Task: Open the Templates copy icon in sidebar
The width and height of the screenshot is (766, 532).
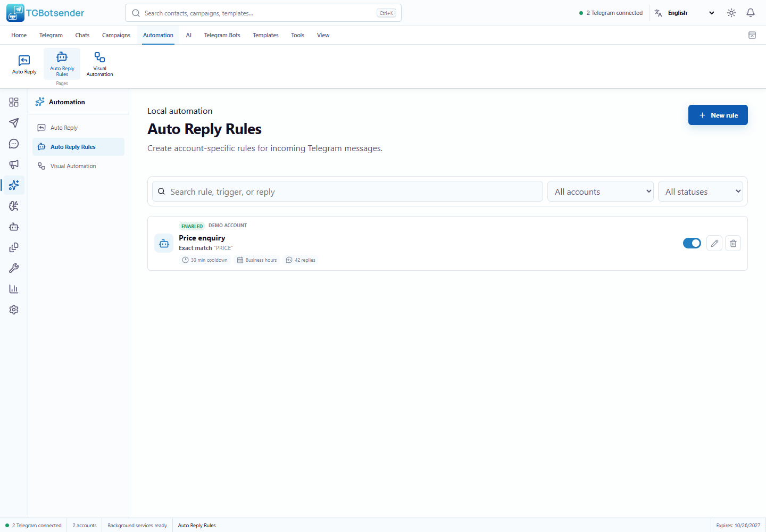Action: [14, 247]
